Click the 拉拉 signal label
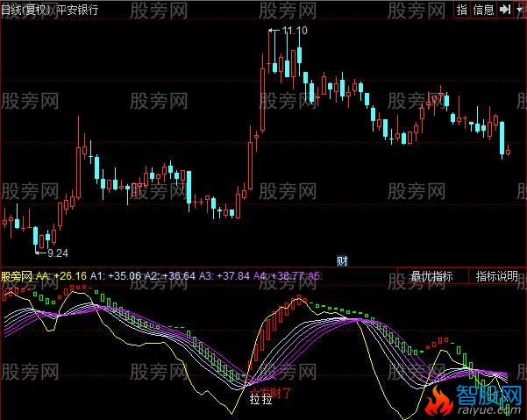The width and height of the screenshot is (527, 420). (260, 400)
